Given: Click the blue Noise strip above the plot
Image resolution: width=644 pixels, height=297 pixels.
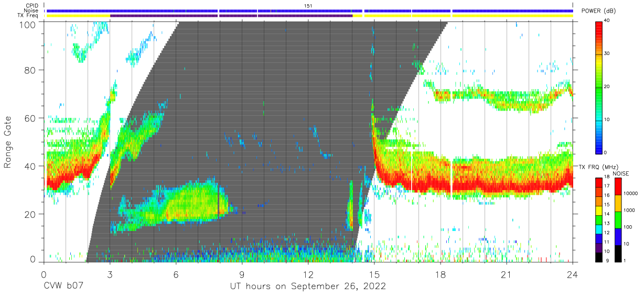Looking at the screenshot, I should [x=309, y=10].
